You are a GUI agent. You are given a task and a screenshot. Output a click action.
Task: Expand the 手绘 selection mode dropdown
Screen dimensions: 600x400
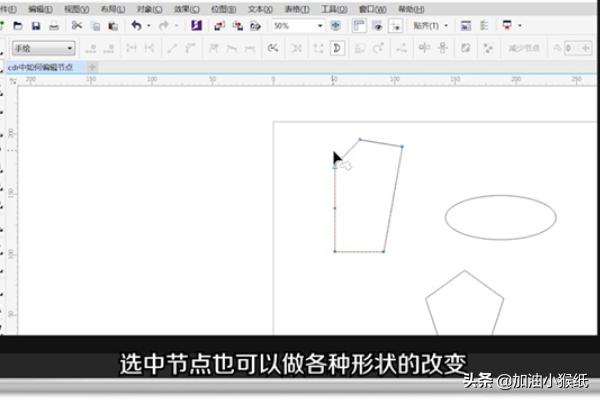(70, 48)
